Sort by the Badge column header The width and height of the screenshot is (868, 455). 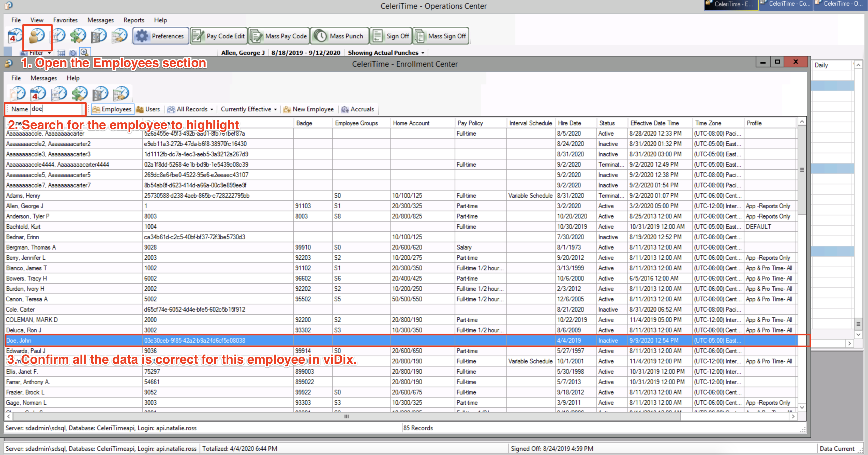point(313,123)
